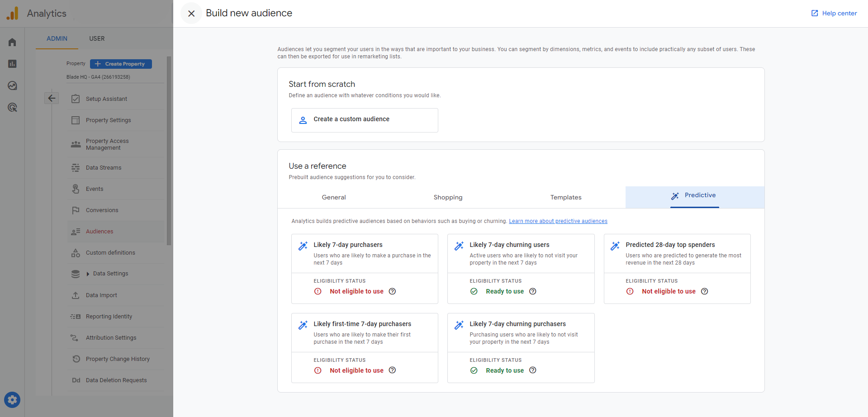Click the Home icon in left rail

(12, 42)
